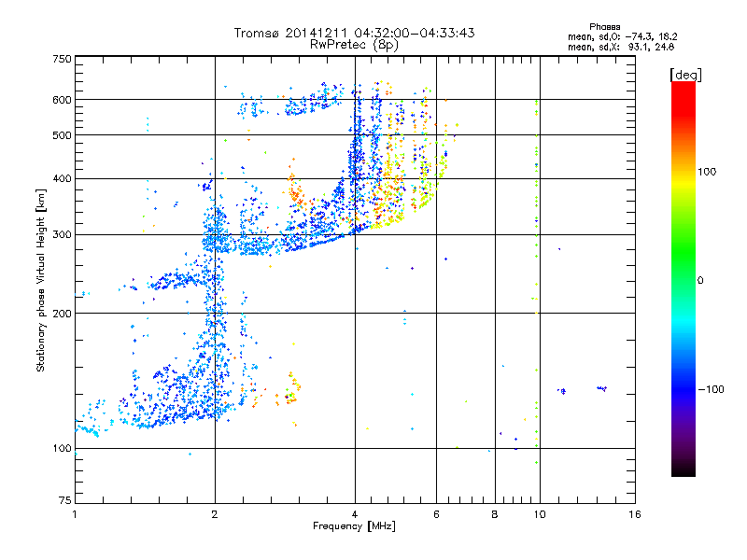Click the colorbar tick label '-100'
The width and height of the screenshot is (747, 560).
tap(711, 389)
